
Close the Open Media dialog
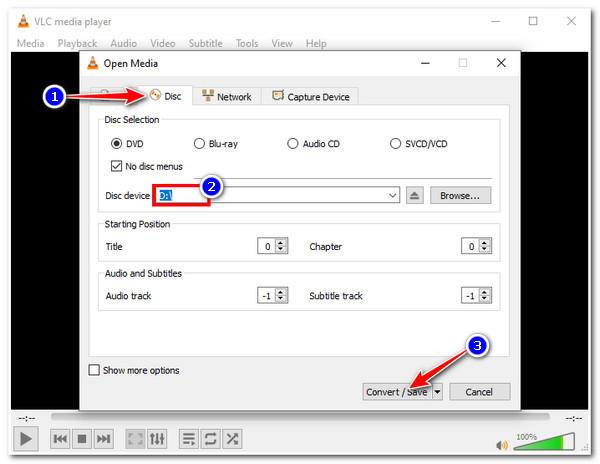[x=501, y=63]
